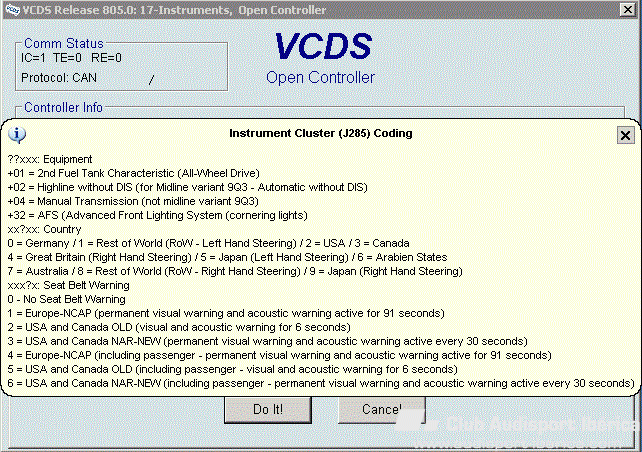
Task: Click the Instrument Cluster (J285) Coding title
Action: click(320, 133)
